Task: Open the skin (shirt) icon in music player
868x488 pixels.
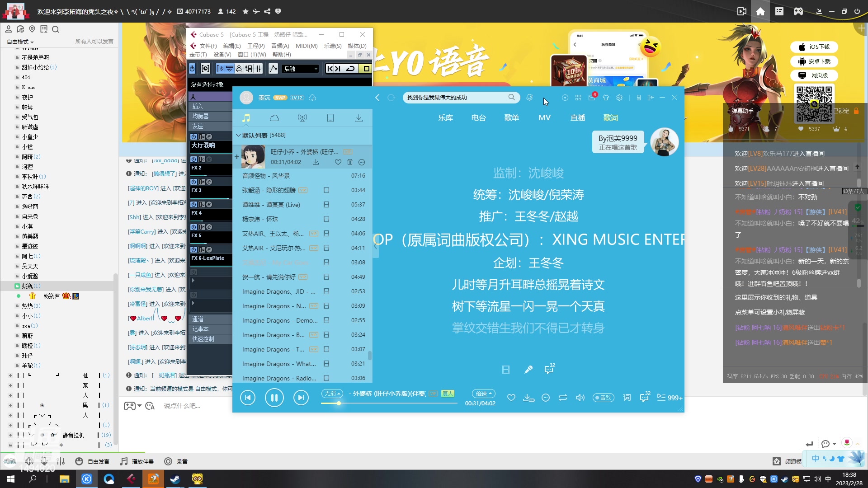Action: (x=606, y=98)
